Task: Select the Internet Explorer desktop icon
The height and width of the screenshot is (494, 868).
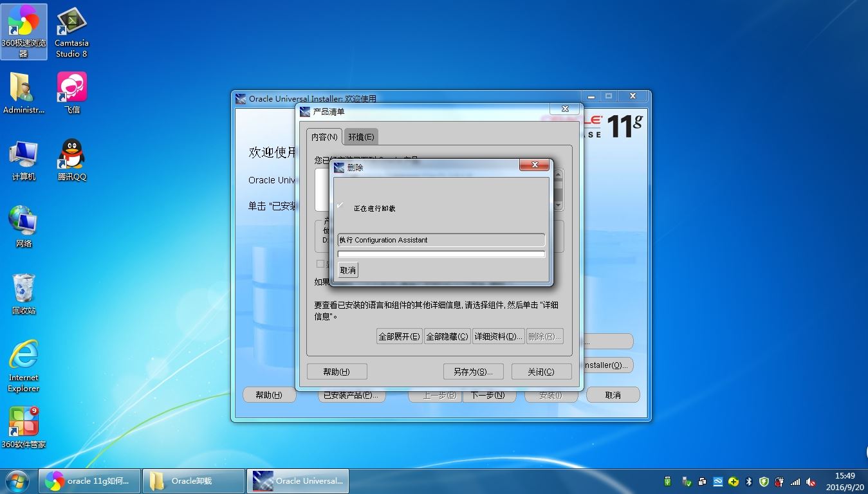Action: (24, 366)
